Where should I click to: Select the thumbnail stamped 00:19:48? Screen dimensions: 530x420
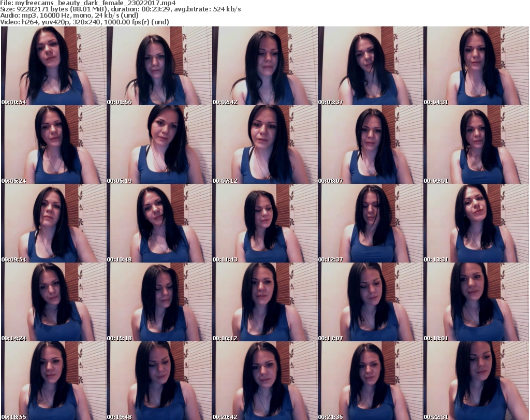point(159,381)
